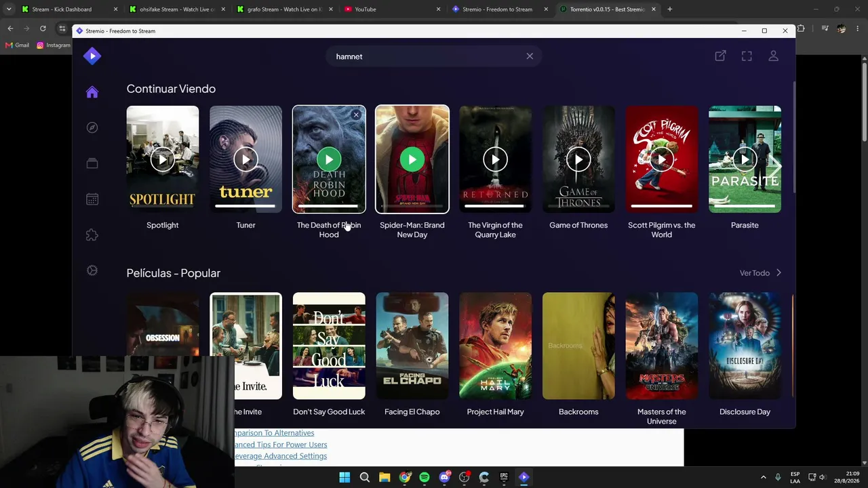Open Disclosure Day movie poster
Screen dimensions: 868x488
click(x=745, y=346)
